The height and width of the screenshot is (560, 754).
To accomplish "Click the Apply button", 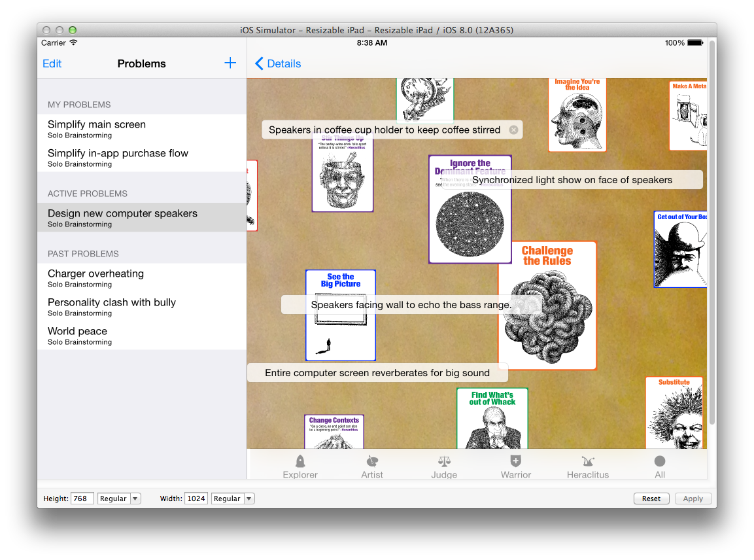I will (x=693, y=499).
